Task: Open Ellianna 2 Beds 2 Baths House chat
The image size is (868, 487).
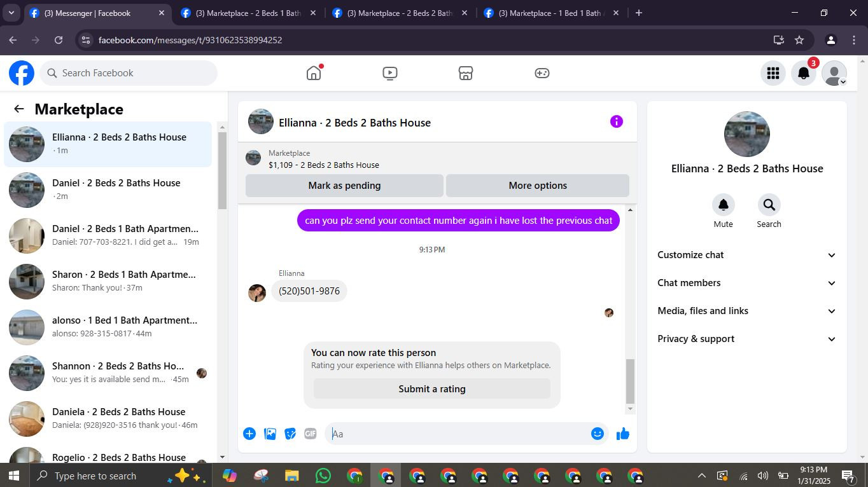Action: tap(108, 144)
